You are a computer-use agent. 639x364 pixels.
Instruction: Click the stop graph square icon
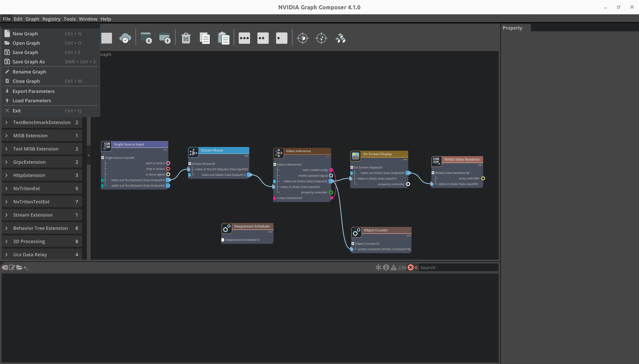(107, 38)
